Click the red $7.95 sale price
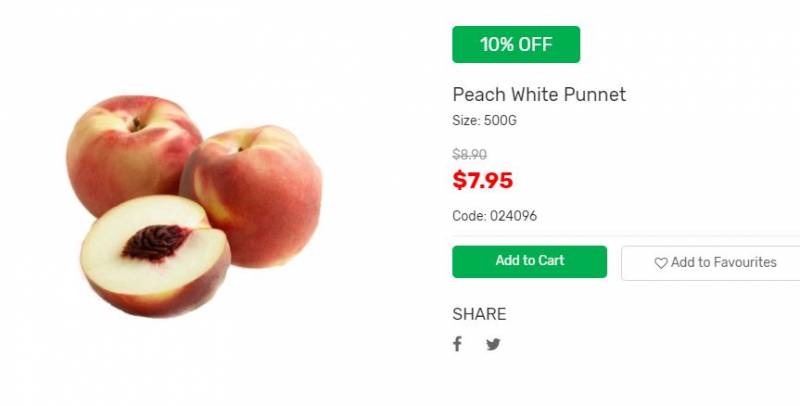Screen dimensions: 800x406 coord(483,181)
